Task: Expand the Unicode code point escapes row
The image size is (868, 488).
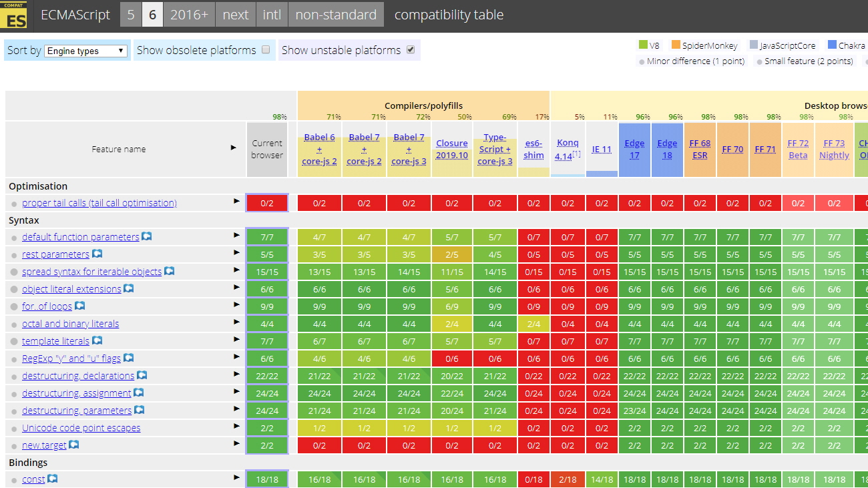Action: [236, 426]
